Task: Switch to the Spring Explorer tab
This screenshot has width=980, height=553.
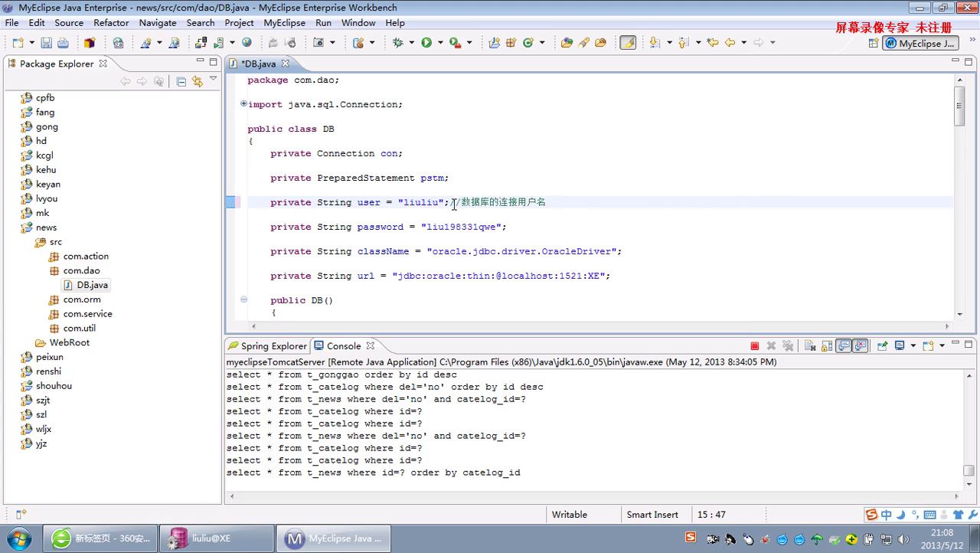Action: (x=266, y=346)
